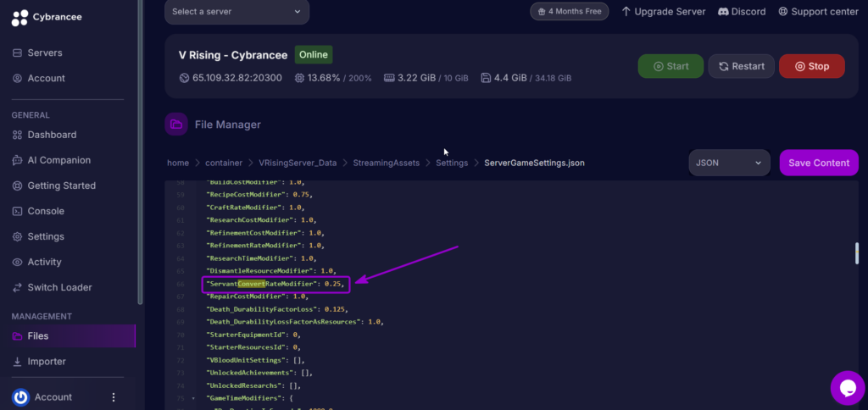The height and width of the screenshot is (410, 868).
Task: Click the Death_DurabilityLossFactorAsResources line
Action: click(294, 322)
